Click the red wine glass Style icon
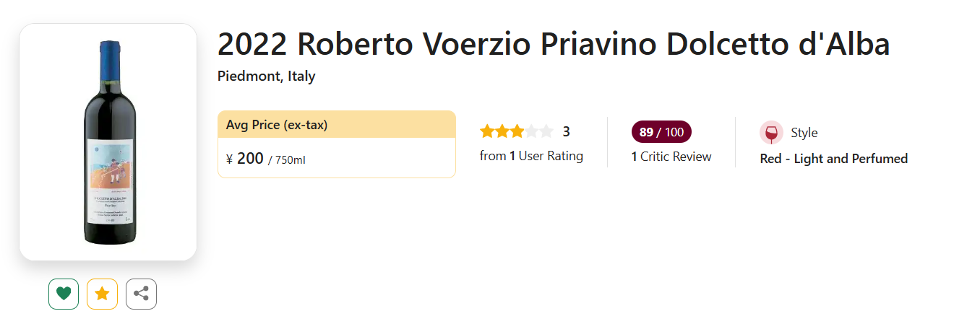 coord(771,133)
